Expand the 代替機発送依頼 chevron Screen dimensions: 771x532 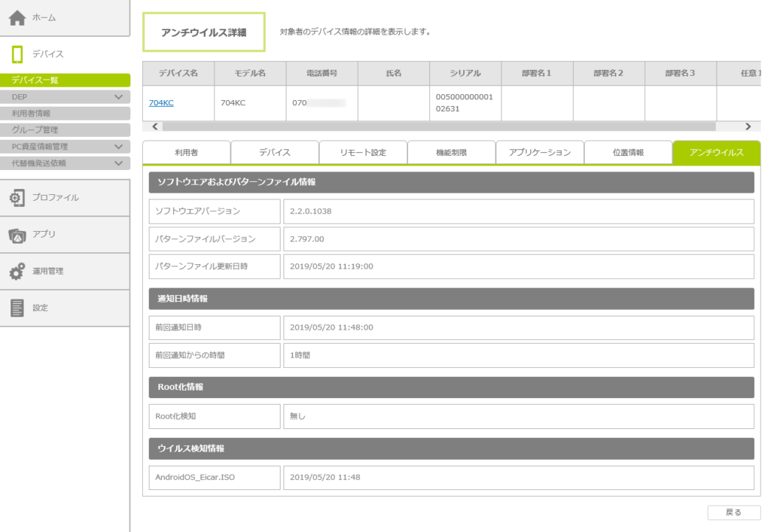click(118, 163)
